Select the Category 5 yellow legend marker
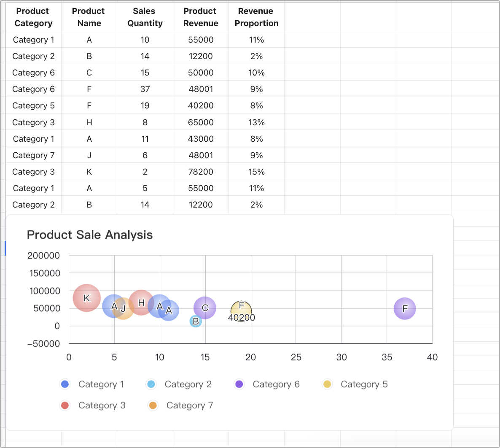 pos(327,384)
